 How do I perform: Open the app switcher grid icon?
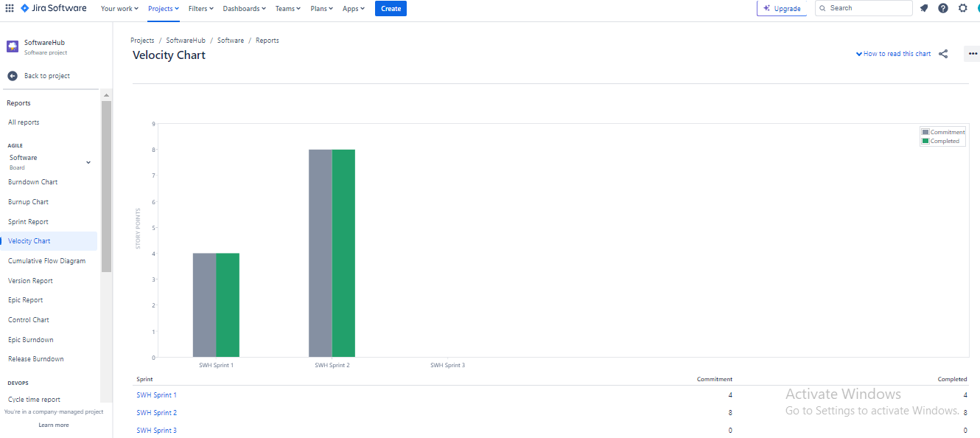click(x=10, y=8)
